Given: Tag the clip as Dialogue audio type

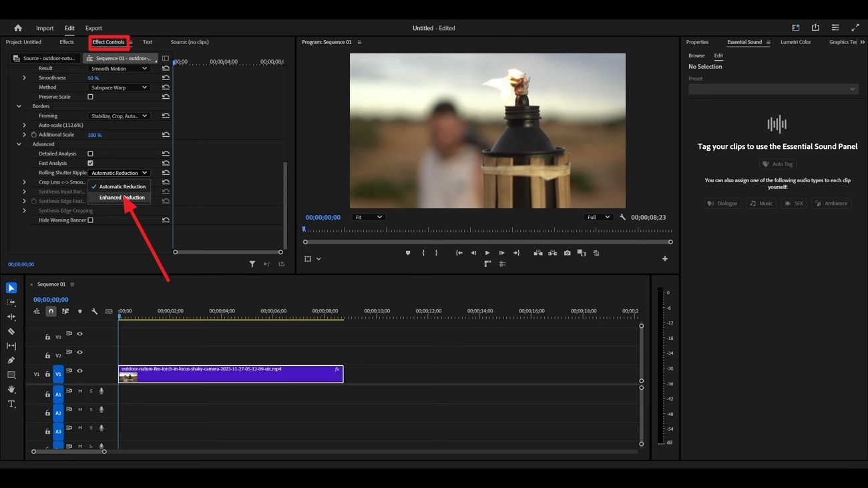Looking at the screenshot, I should (722, 203).
